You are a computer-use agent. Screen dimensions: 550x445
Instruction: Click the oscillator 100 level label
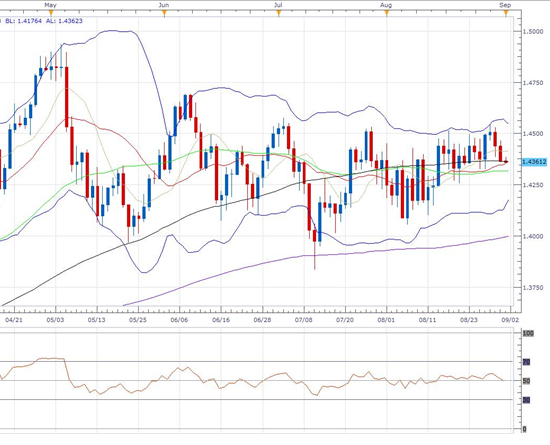tap(528, 333)
